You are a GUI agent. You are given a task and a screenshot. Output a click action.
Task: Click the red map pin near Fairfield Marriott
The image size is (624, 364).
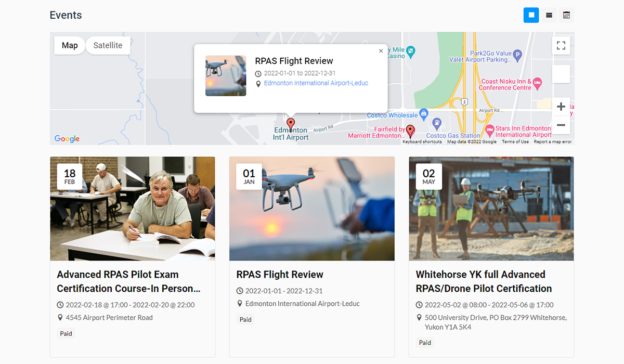410,130
